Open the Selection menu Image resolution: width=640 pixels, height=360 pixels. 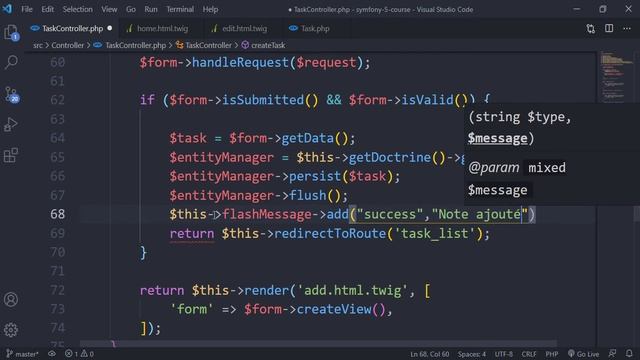[x=77, y=9]
